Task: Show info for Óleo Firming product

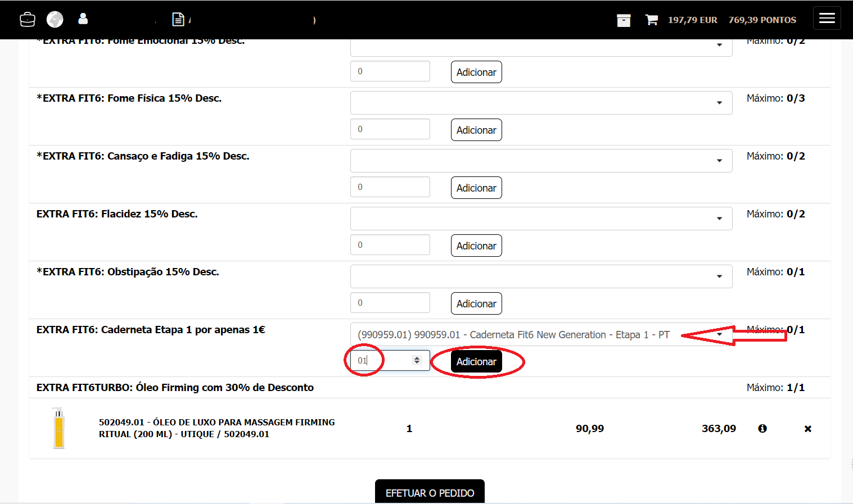Action: click(762, 429)
